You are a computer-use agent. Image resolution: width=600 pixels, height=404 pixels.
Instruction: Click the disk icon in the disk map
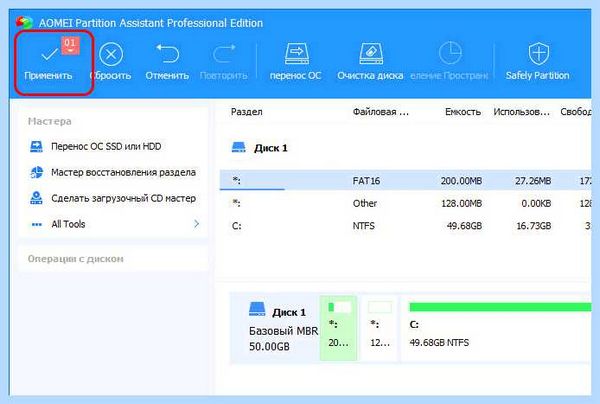tap(257, 309)
